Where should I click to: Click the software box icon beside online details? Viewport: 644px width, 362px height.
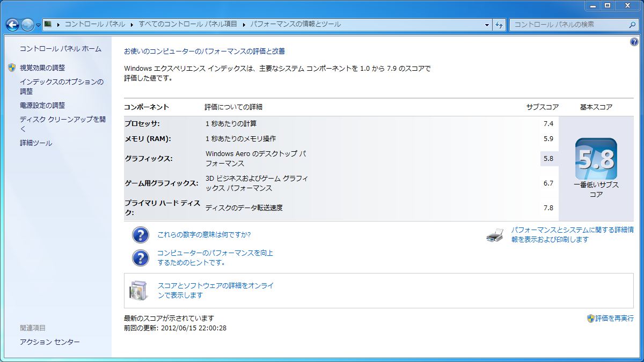point(138,290)
